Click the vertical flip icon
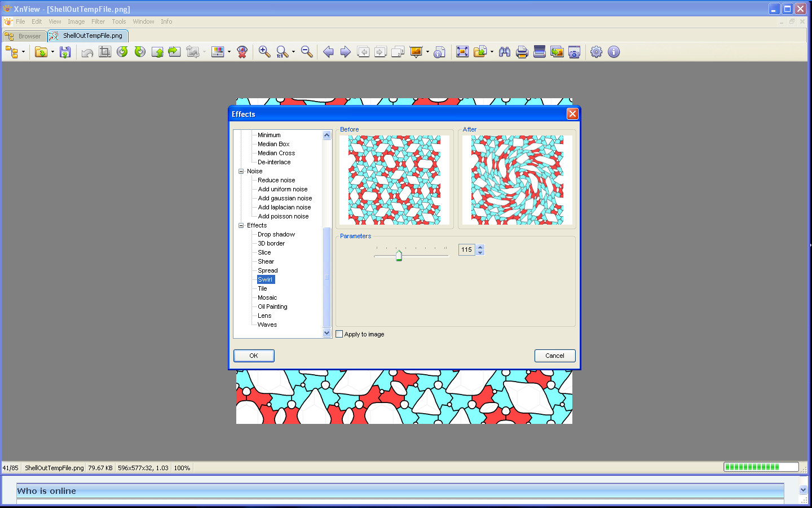This screenshot has width=812, height=508. (x=157, y=52)
